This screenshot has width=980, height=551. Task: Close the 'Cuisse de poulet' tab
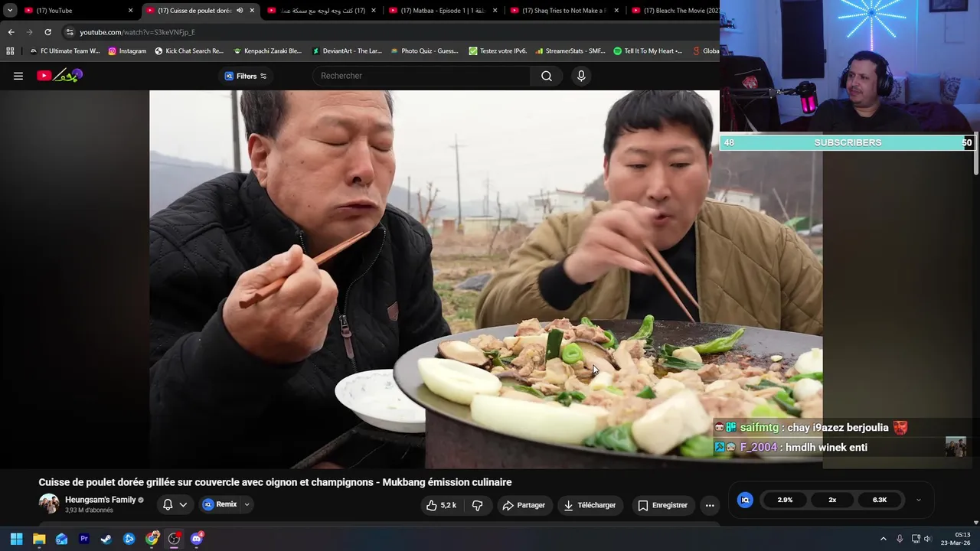click(252, 11)
